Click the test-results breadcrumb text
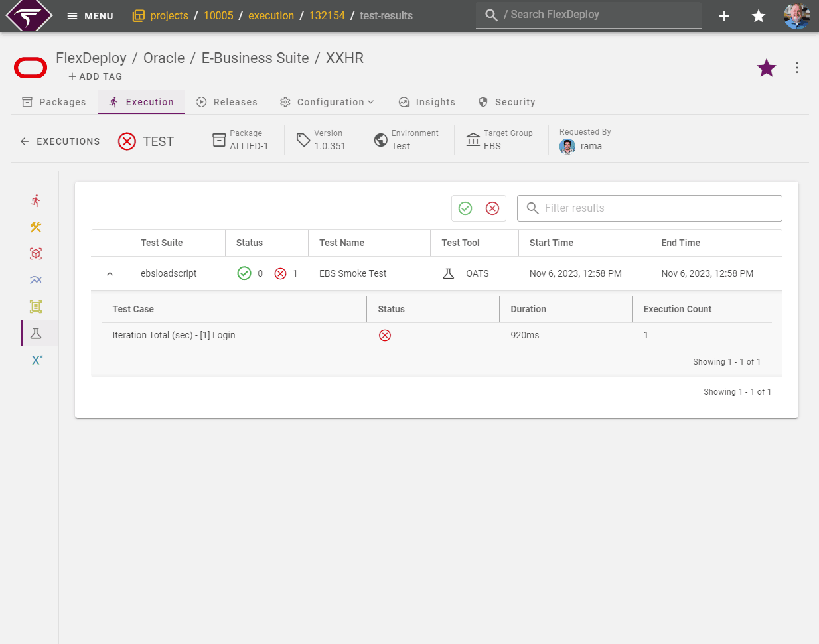 pyautogui.click(x=386, y=16)
